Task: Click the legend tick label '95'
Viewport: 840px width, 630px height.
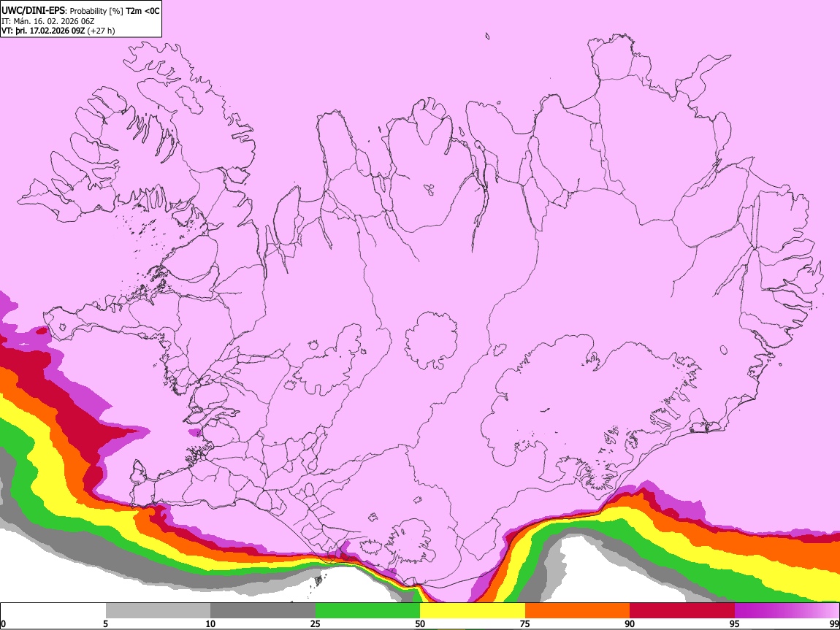Action: (x=735, y=623)
